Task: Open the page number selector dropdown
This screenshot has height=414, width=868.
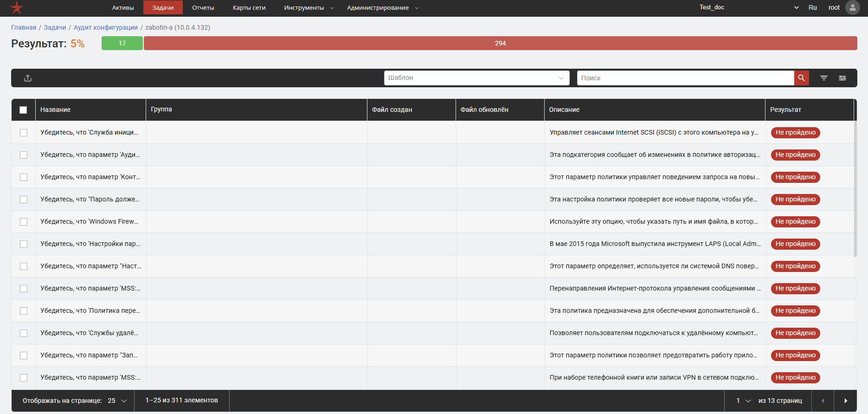Action: coord(743,401)
